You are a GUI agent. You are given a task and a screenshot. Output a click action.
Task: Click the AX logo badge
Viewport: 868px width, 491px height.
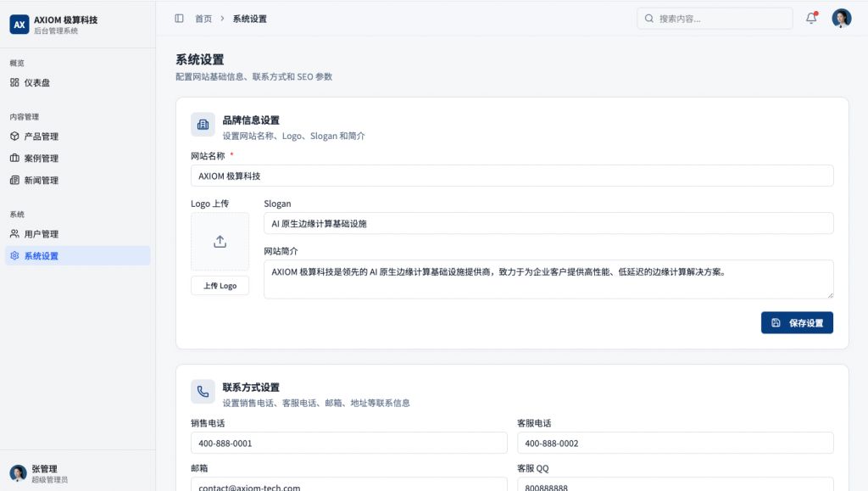point(19,25)
